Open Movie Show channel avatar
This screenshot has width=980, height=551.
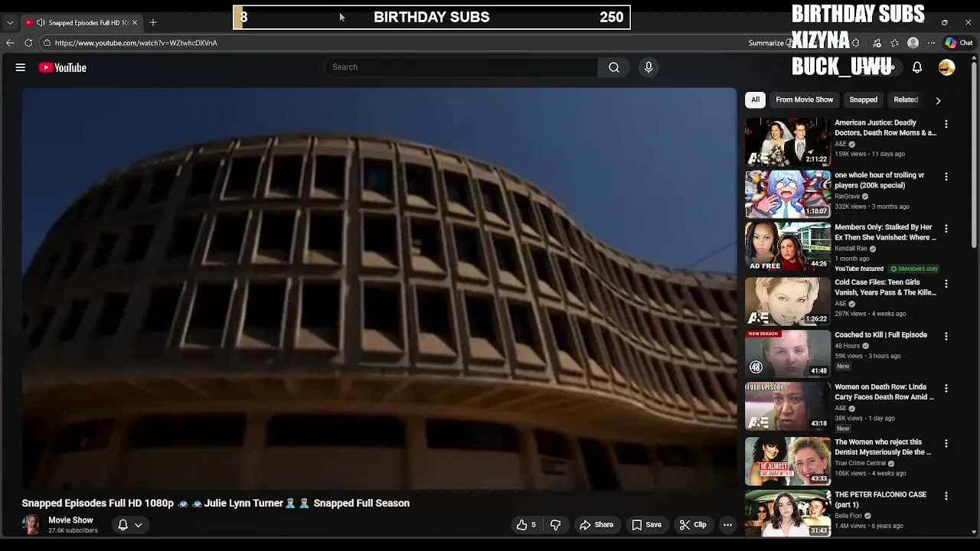pyautogui.click(x=31, y=525)
